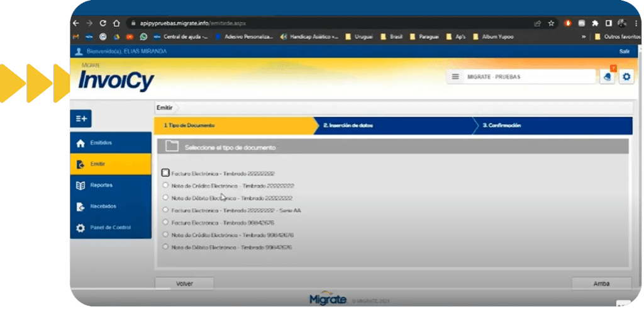644x311 pixels.
Task: Click the browser back arrow
Action: (75, 23)
